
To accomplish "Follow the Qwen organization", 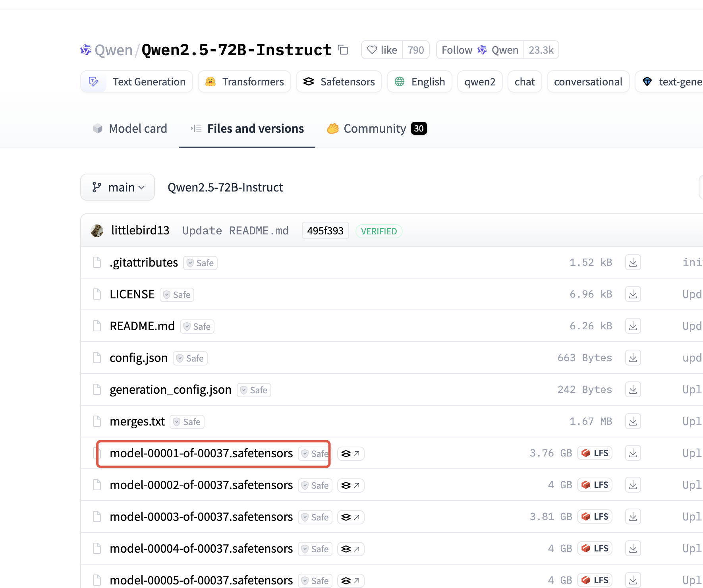I will [x=480, y=50].
